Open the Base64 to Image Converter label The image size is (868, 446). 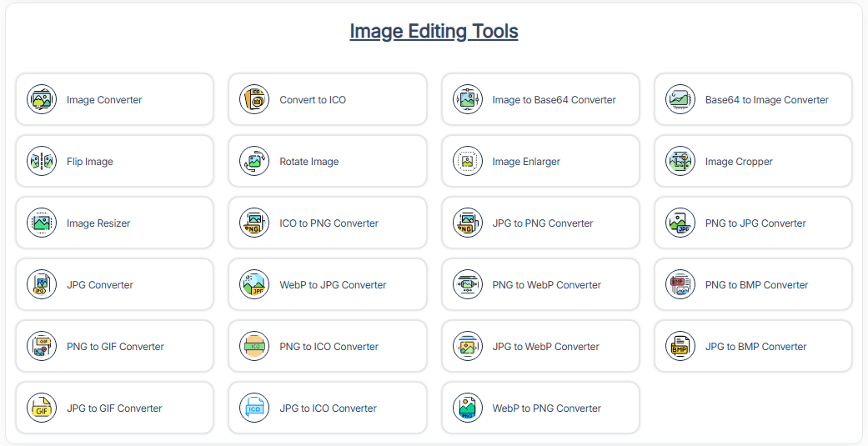pyautogui.click(x=767, y=99)
